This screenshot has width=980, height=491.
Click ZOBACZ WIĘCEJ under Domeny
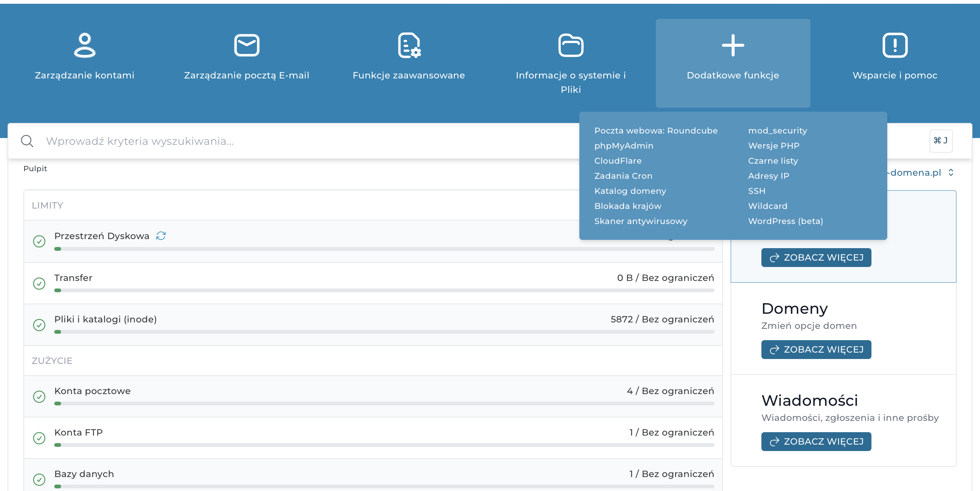(x=816, y=350)
